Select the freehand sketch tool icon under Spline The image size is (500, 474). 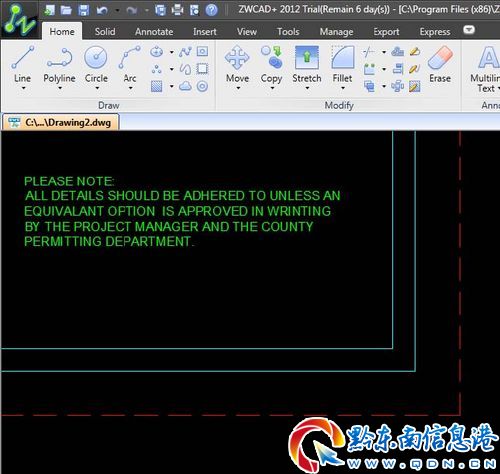[185, 69]
